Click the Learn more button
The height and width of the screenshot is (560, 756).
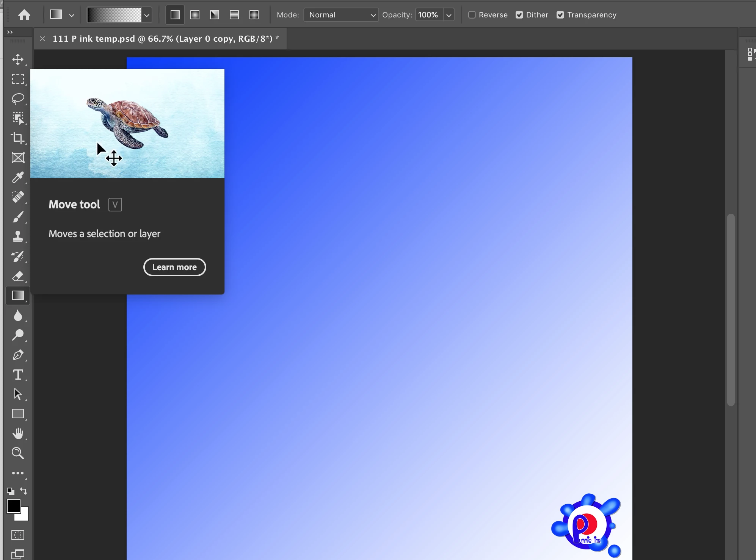(x=174, y=267)
